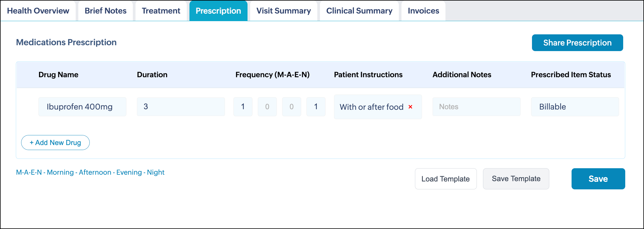View the Clinical Summary tab
Image resolution: width=644 pixels, height=229 pixels.
[x=359, y=11]
